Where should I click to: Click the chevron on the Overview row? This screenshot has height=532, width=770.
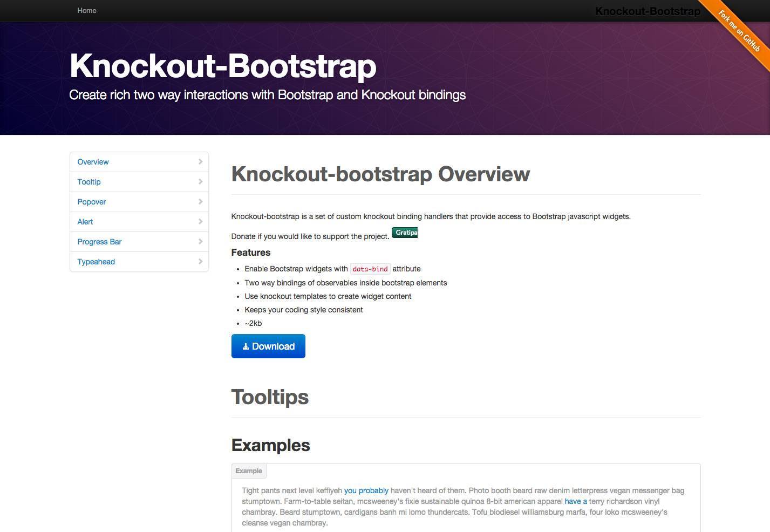[200, 161]
